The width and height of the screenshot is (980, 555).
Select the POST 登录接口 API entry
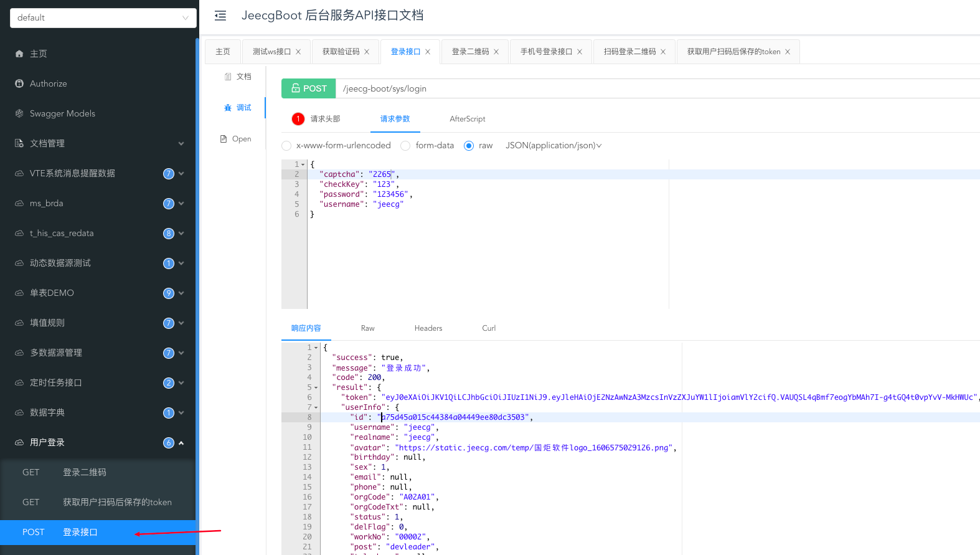[x=98, y=533]
